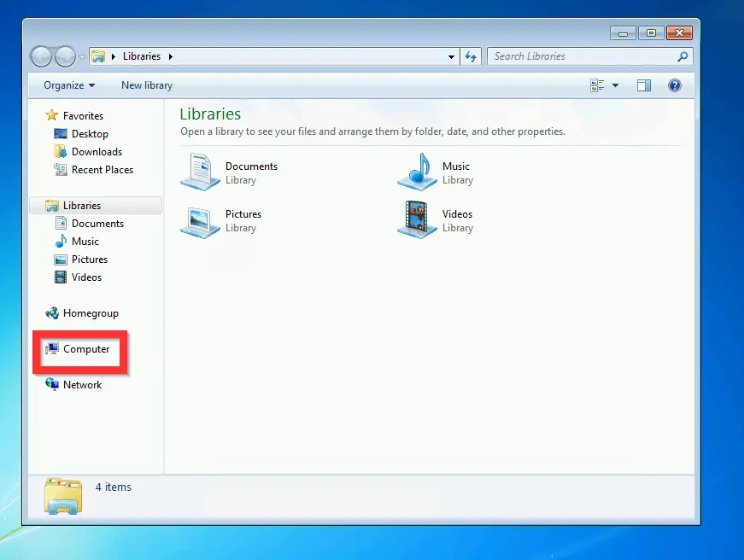Open Downloads in the navigation pane
744x560 pixels.
(x=97, y=152)
